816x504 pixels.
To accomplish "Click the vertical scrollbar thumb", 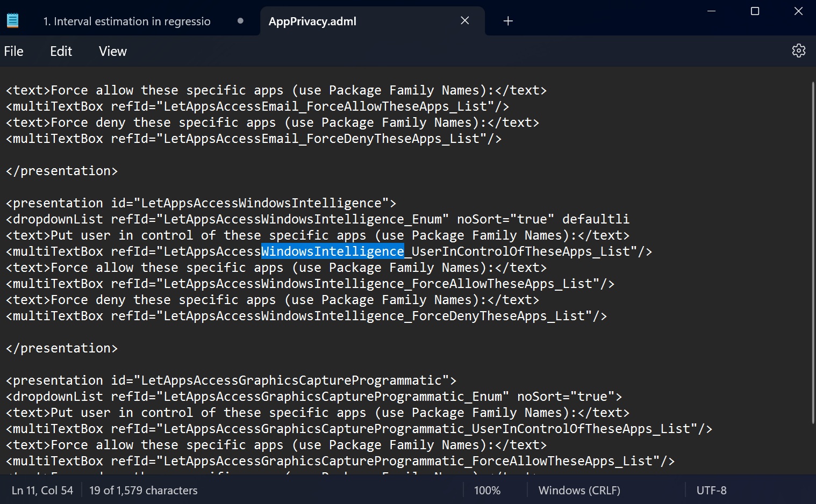I will click(x=813, y=253).
